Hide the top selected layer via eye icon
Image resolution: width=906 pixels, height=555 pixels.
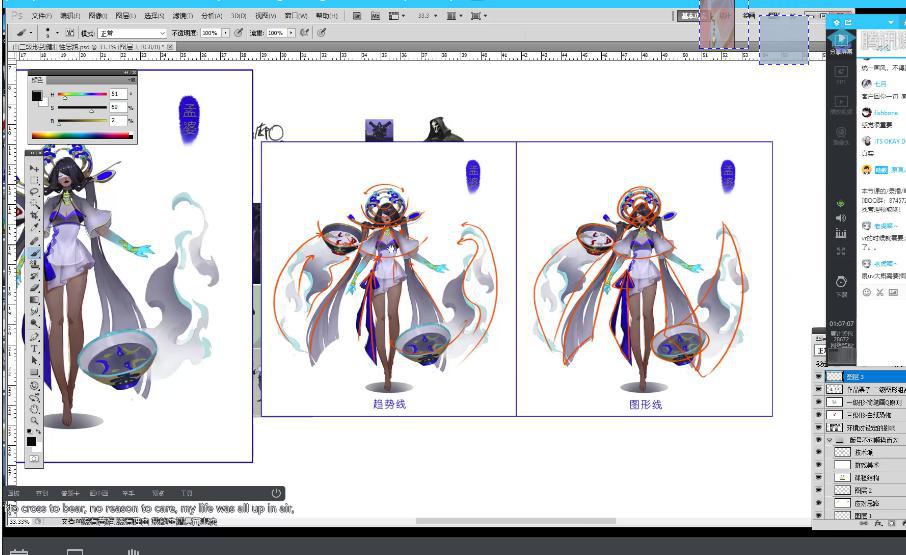click(818, 377)
